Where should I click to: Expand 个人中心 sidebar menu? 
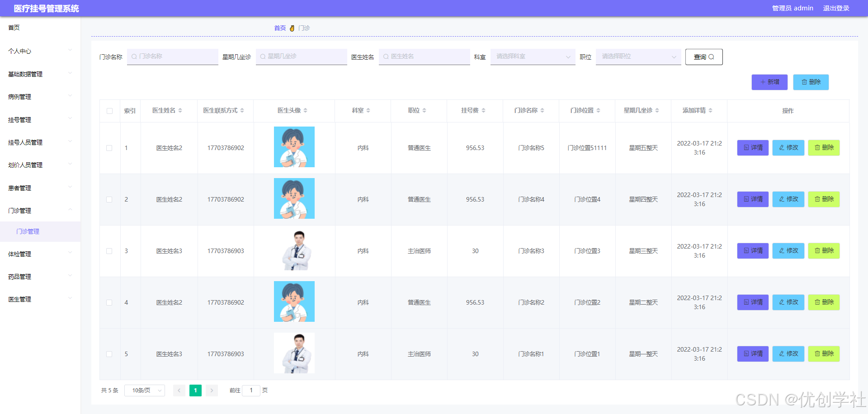pos(40,51)
